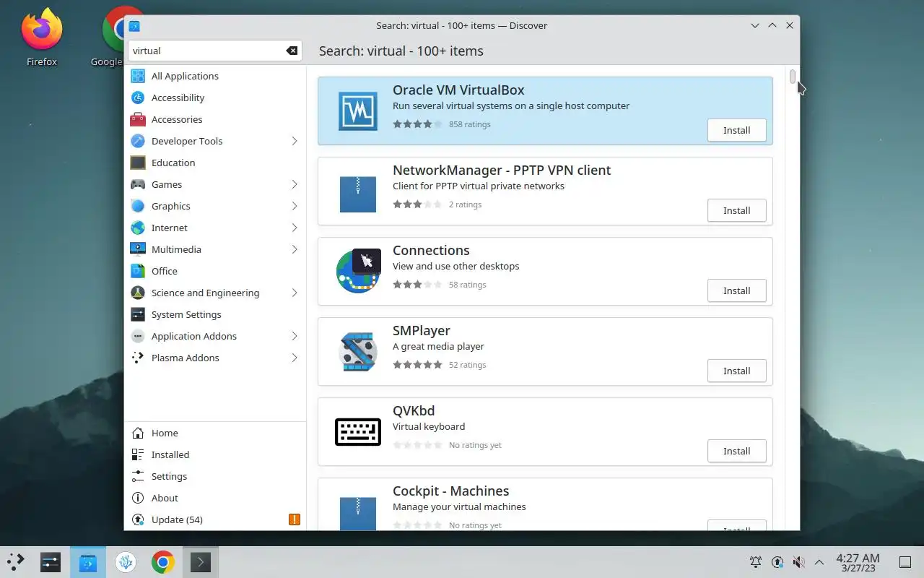Expand the Multimedia category arrow

[x=295, y=249]
